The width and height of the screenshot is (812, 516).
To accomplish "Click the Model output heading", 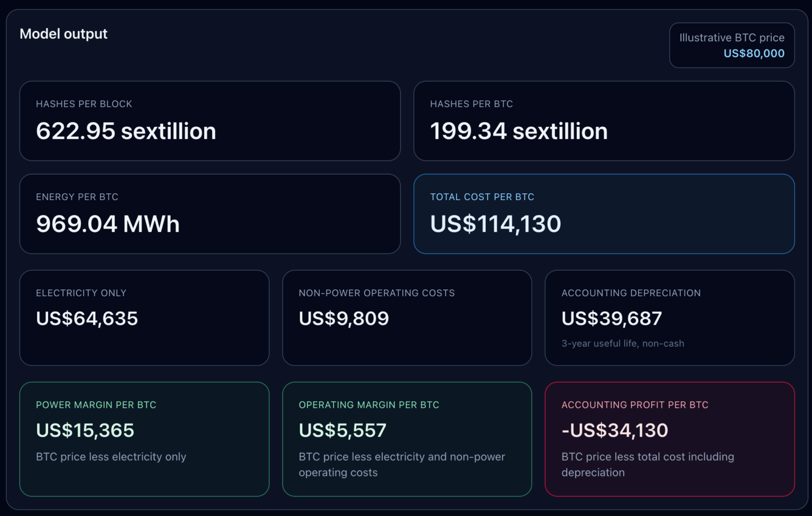I will (63, 33).
